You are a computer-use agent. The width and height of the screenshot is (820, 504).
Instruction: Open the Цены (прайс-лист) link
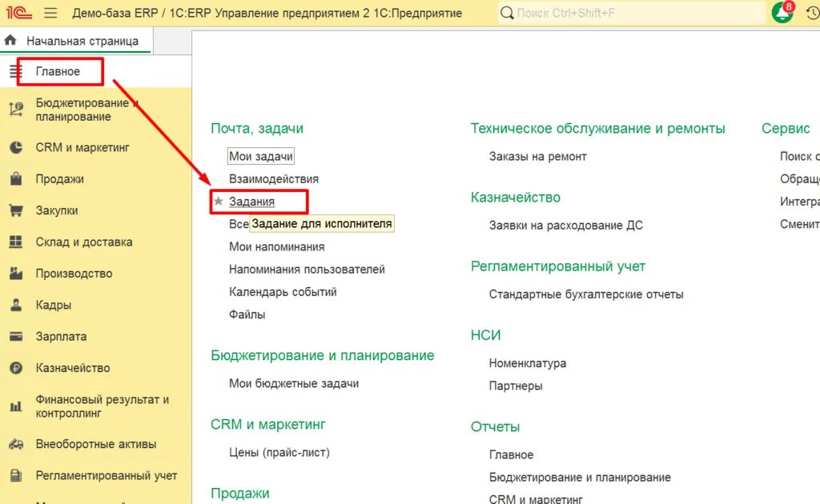coord(279,452)
